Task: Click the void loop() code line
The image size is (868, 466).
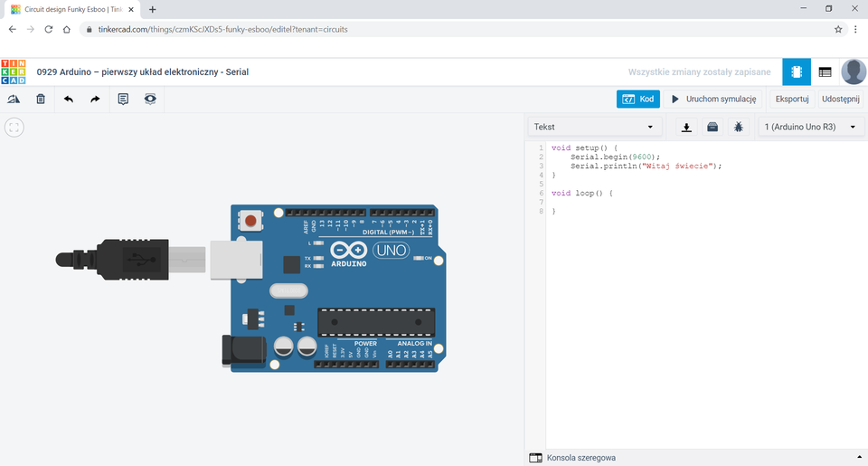Action: [581, 193]
